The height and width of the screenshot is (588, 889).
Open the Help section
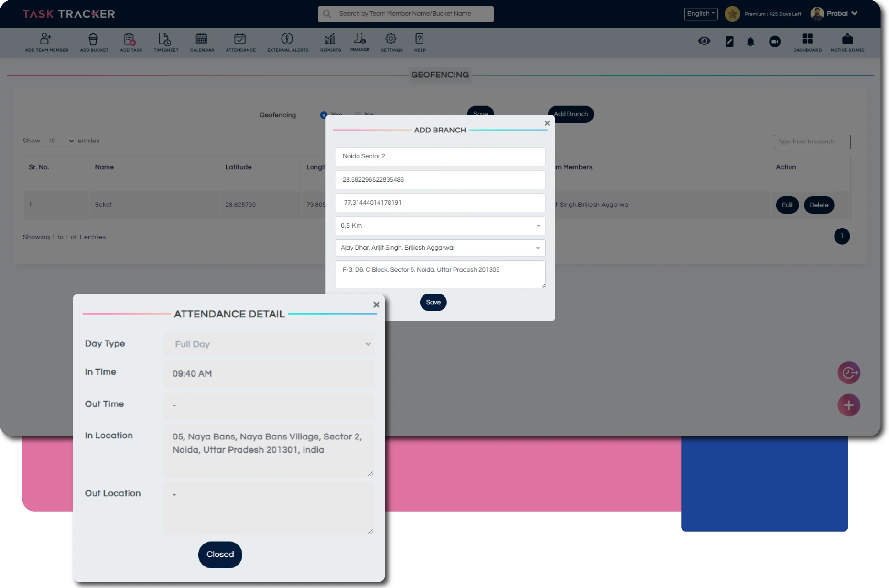[420, 42]
